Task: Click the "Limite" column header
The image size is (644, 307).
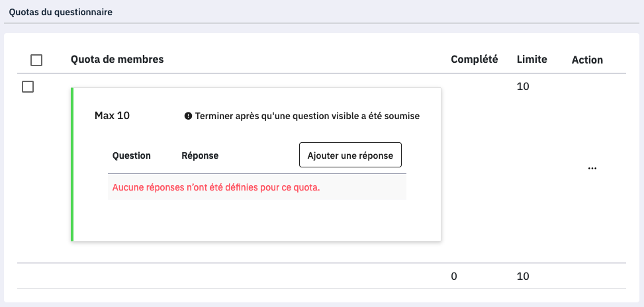Action: (531, 59)
